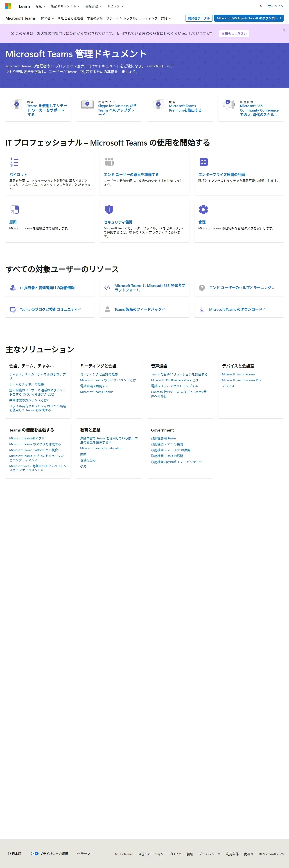Click the end-user onboarding people icon

click(109, 162)
